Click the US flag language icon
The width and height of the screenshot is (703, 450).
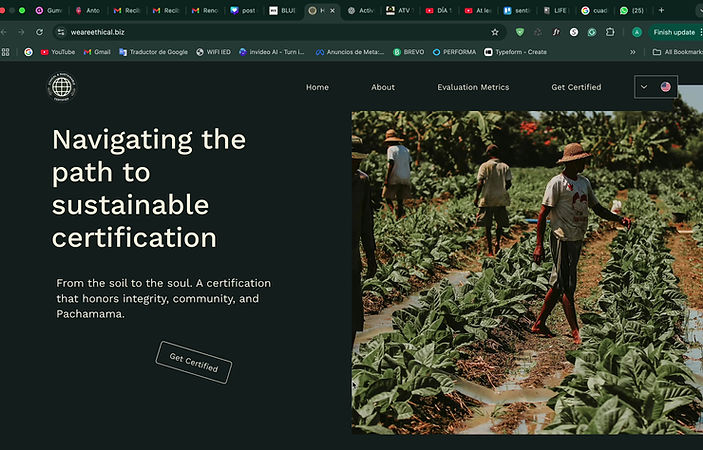666,87
